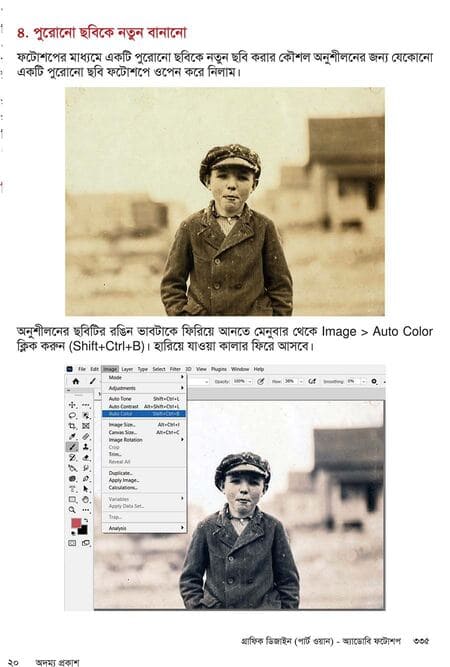
Task: Select the Clone Stamp tool
Action: coord(86,447)
